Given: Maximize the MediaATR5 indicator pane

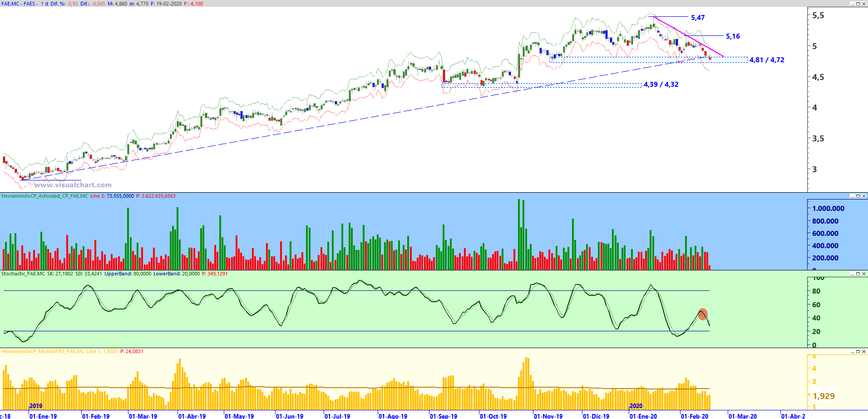Looking at the screenshot, I should pyautogui.click(x=858, y=351).
